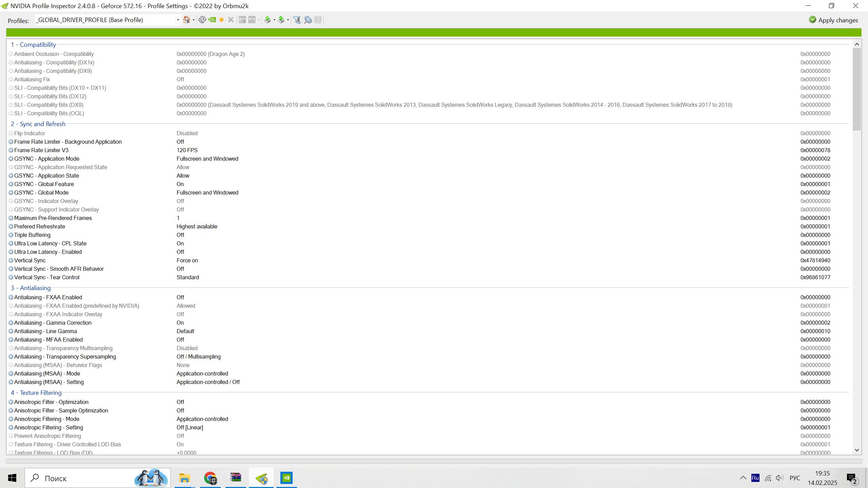This screenshot has height=488, width=868.
Task: Click the Import profiles green down arrow icon
Action: click(x=281, y=20)
